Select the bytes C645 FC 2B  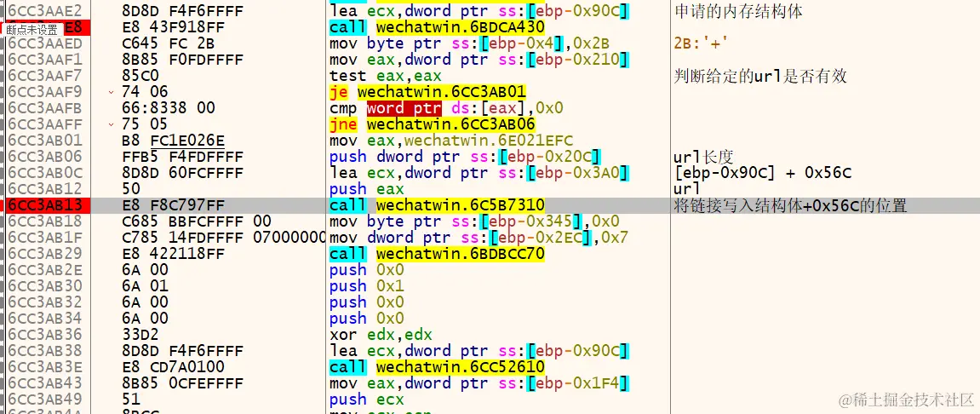pos(166,43)
